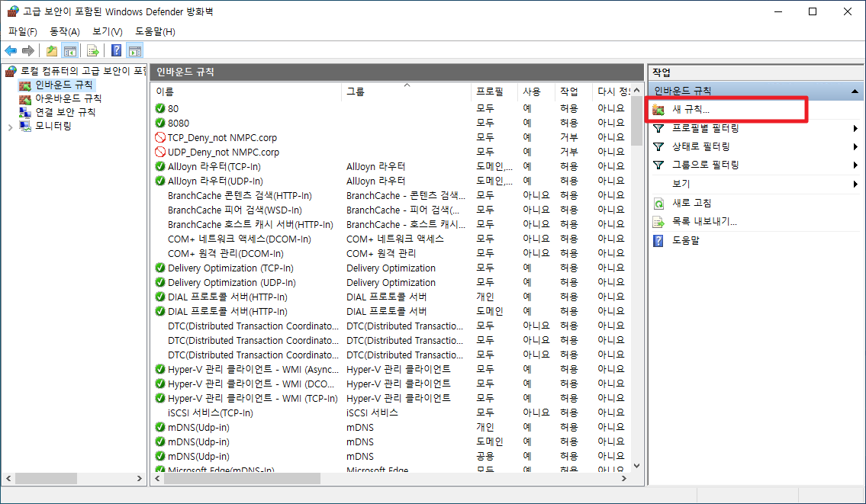The width and height of the screenshot is (866, 504).
Task: Select iSCSI 서비스(TCP-In) rule
Action: click(x=211, y=413)
